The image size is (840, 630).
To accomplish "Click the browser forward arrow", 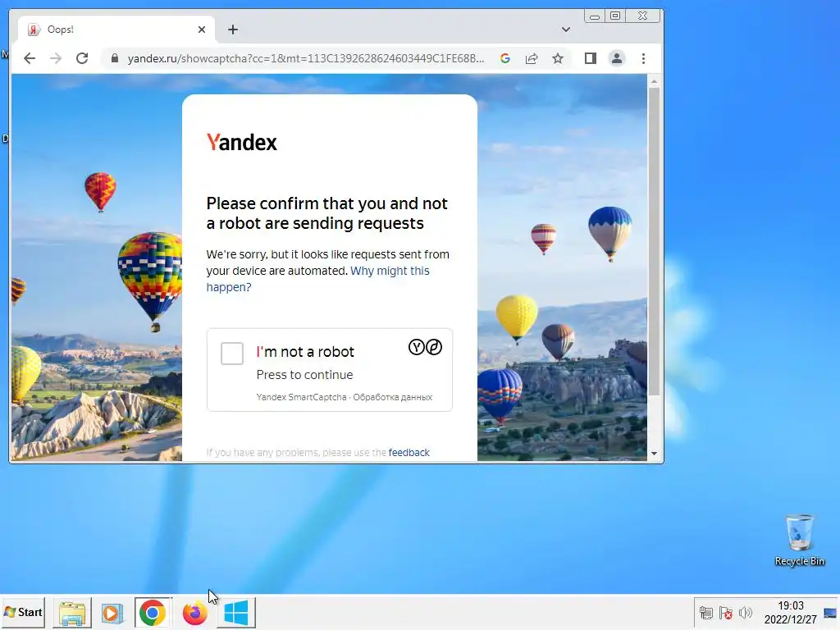I will click(56, 58).
